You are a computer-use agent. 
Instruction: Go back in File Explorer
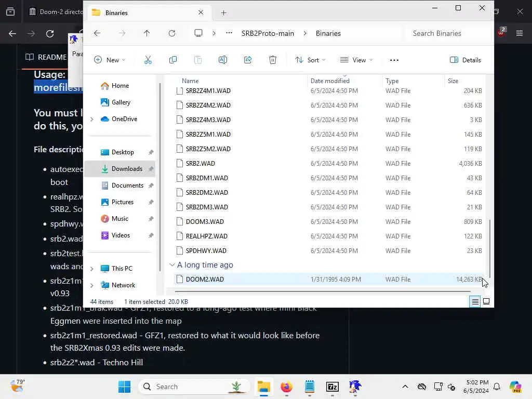(97, 33)
